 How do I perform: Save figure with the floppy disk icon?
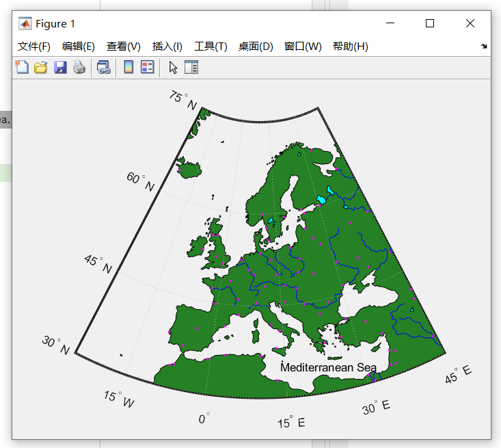[60, 67]
